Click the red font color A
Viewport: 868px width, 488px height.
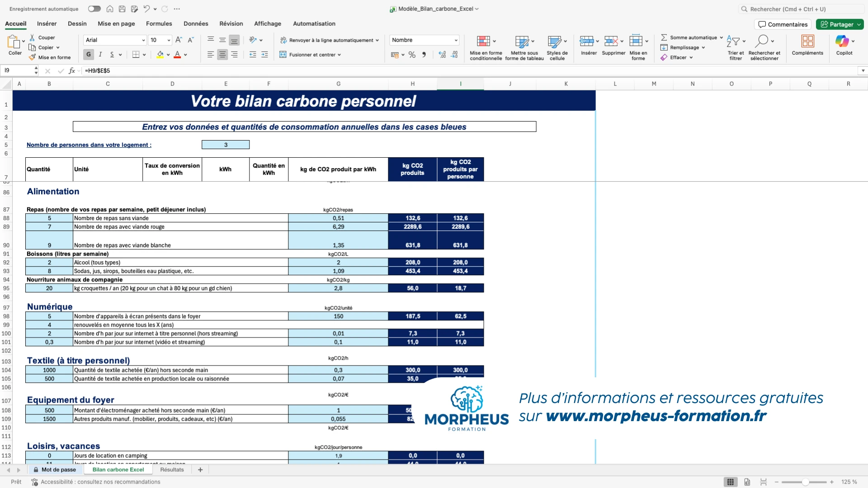click(x=177, y=55)
